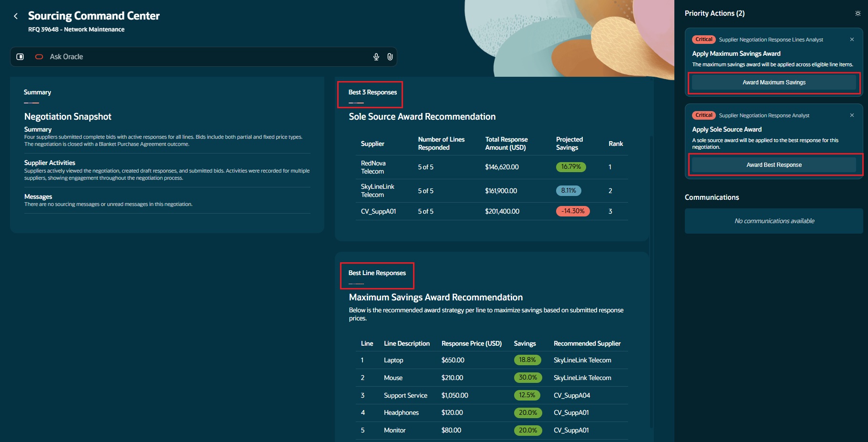868x442 pixels.
Task: Select the Best Line Responses tab
Action: pos(377,273)
